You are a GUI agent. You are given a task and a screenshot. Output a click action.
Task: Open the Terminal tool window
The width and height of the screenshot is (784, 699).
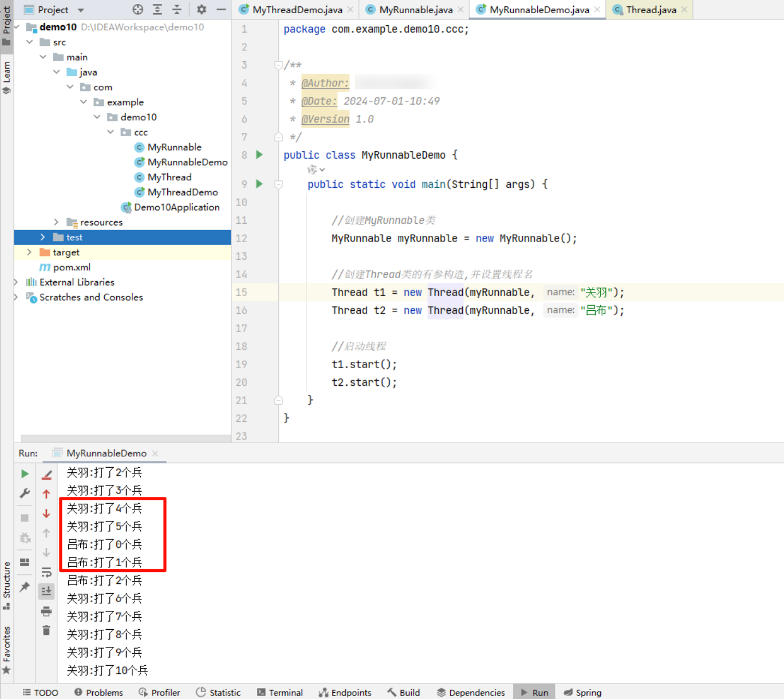coord(279,692)
